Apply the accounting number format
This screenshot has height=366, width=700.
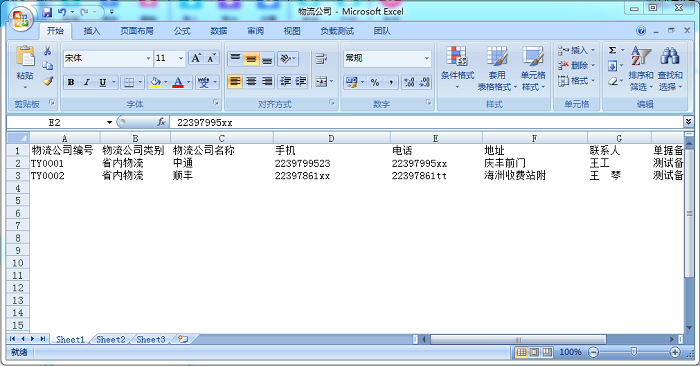coord(351,82)
